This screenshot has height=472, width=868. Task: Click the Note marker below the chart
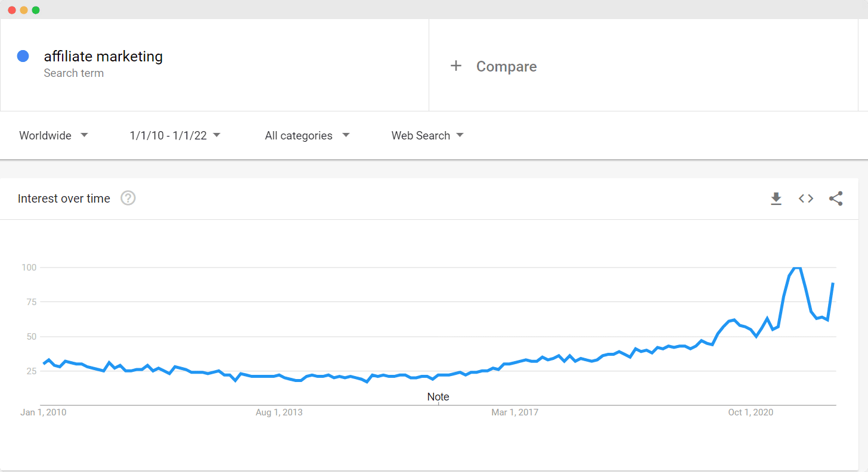point(438,396)
